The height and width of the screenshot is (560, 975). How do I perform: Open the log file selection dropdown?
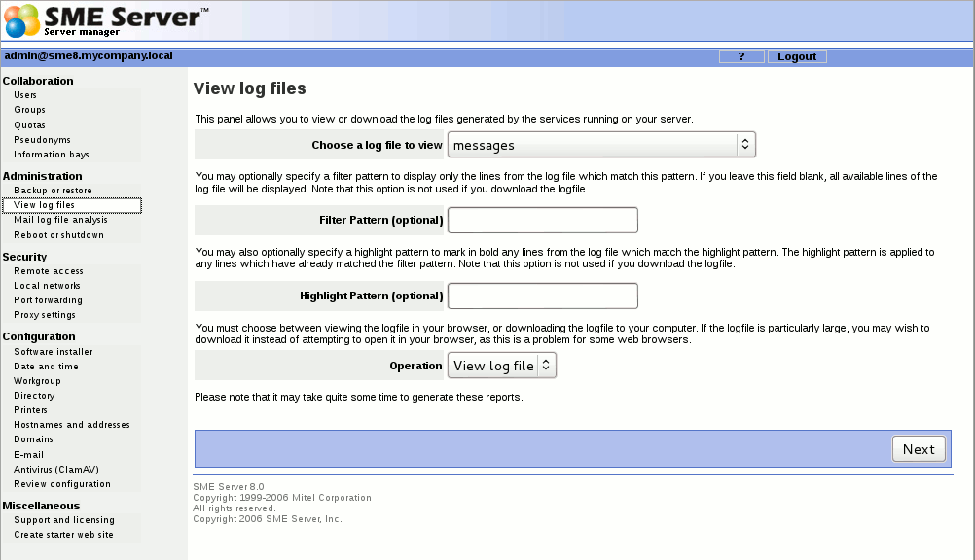point(601,145)
